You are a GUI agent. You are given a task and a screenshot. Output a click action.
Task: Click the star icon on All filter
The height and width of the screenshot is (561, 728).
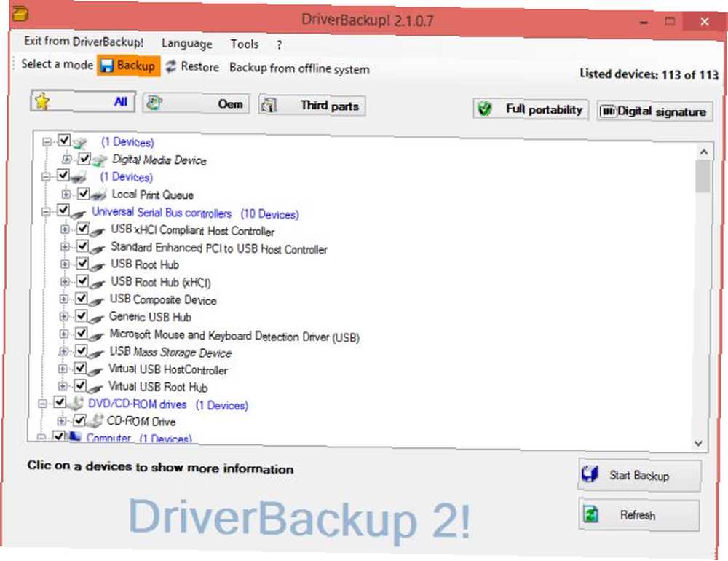click(42, 101)
